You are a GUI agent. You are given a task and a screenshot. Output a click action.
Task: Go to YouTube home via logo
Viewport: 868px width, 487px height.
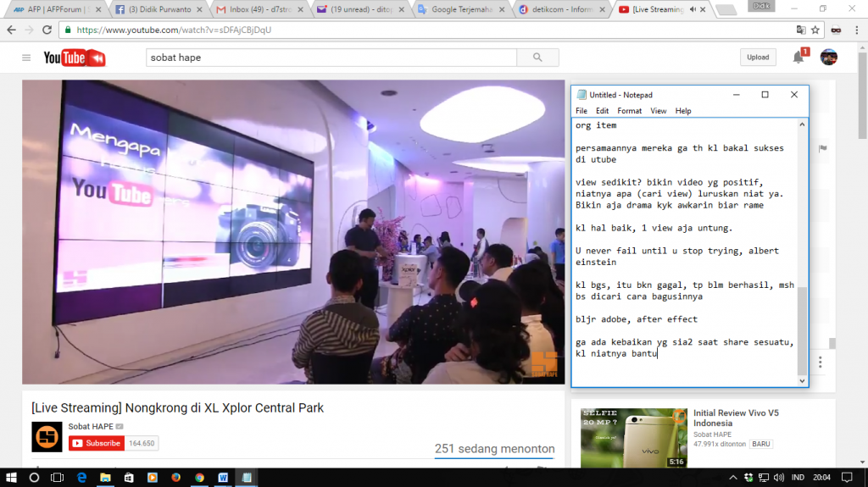[x=75, y=58]
